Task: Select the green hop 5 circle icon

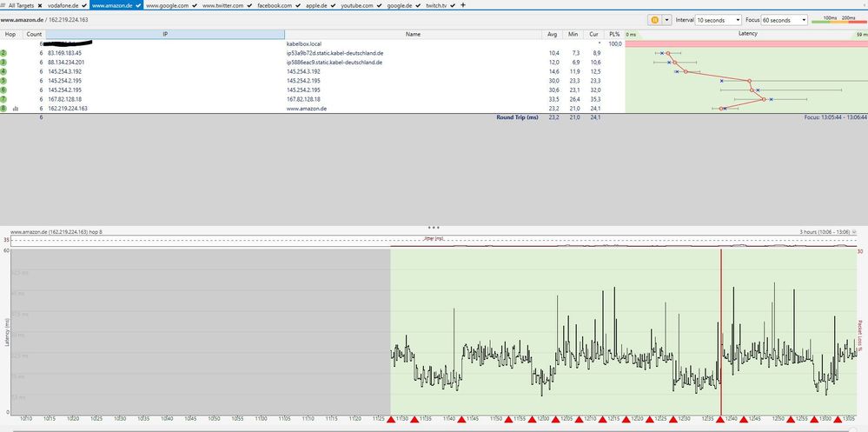Action: [x=4, y=81]
